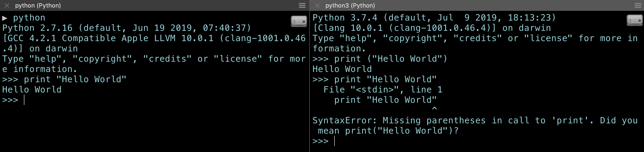Viewport: 644px width, 152px height.
Task: Click the ▶ shell prompt arrow in the left pane
Action: 5,18
